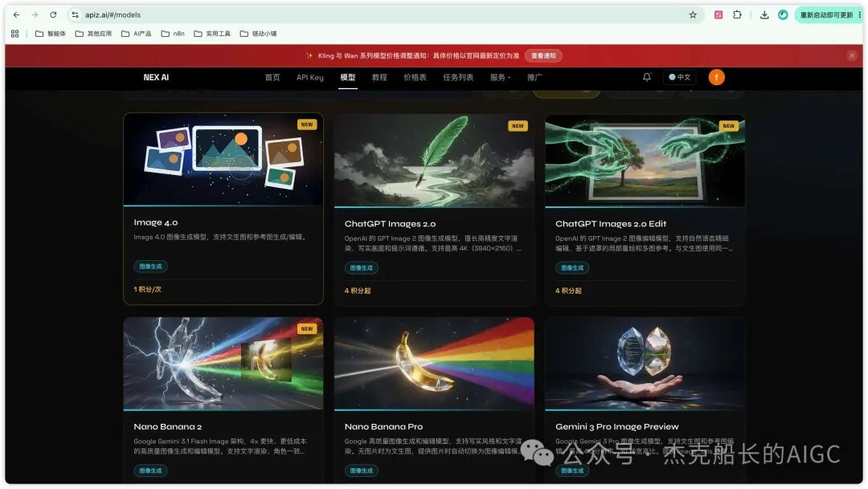Open the 实用工具 bookmarks folder
The image size is (868, 489).
click(x=212, y=34)
